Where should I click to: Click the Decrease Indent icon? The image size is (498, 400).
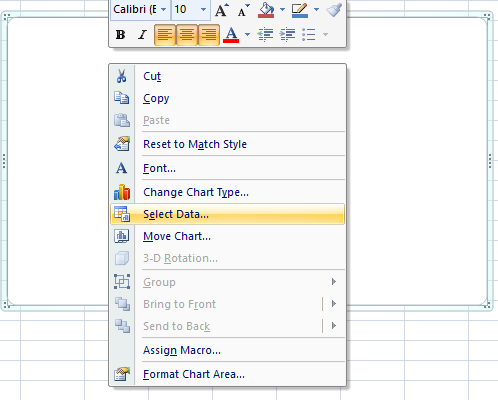tap(265, 34)
